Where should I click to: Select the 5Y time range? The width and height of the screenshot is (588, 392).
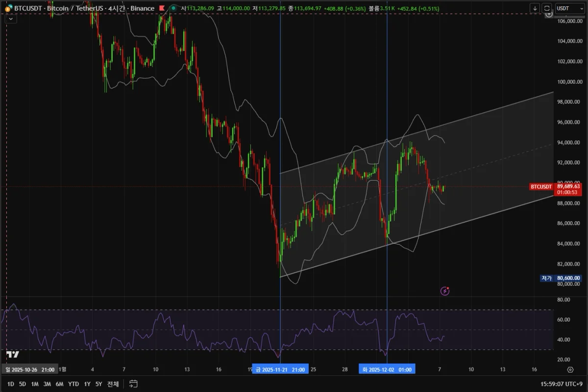(x=99, y=384)
